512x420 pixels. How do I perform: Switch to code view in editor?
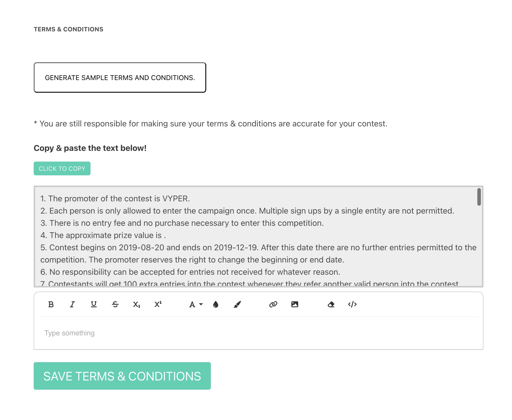pos(352,304)
